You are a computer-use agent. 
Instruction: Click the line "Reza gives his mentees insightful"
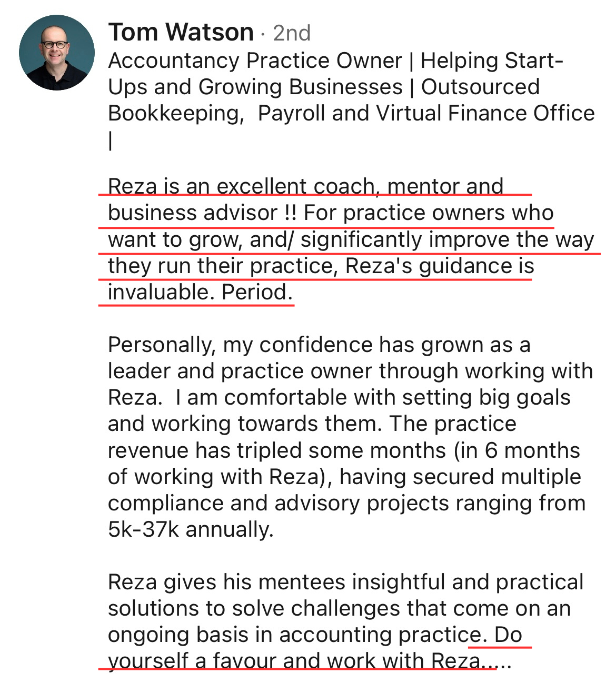click(345, 582)
